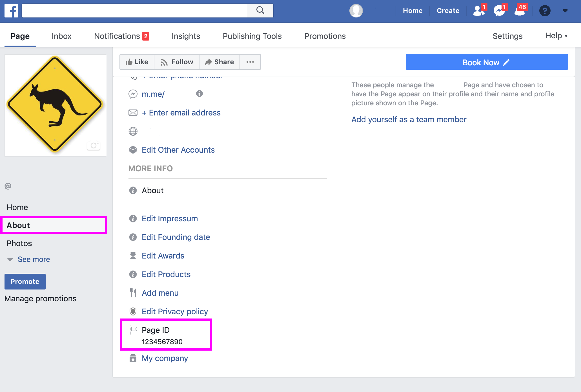Image resolution: width=581 pixels, height=392 pixels.
Task: Click the info icon beside Edit Founding date
Action: pos(133,237)
